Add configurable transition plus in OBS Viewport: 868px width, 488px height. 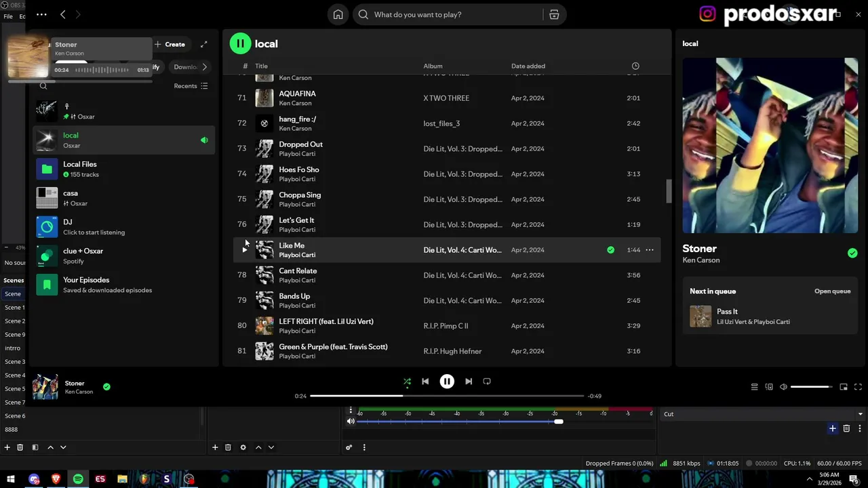click(x=833, y=428)
